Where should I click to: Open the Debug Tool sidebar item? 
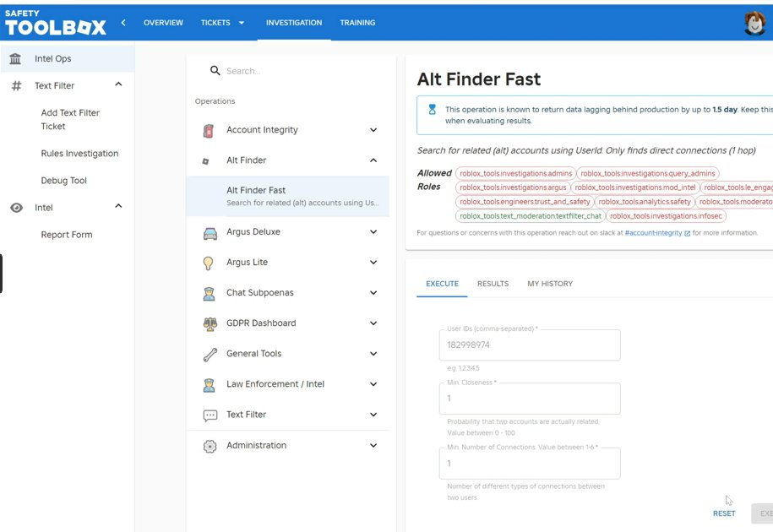[63, 181]
